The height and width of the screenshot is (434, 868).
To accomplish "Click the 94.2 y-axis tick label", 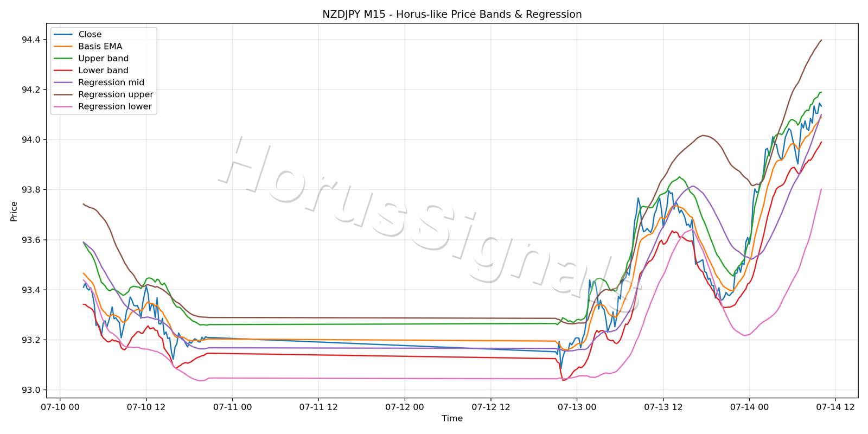I will click(31, 90).
